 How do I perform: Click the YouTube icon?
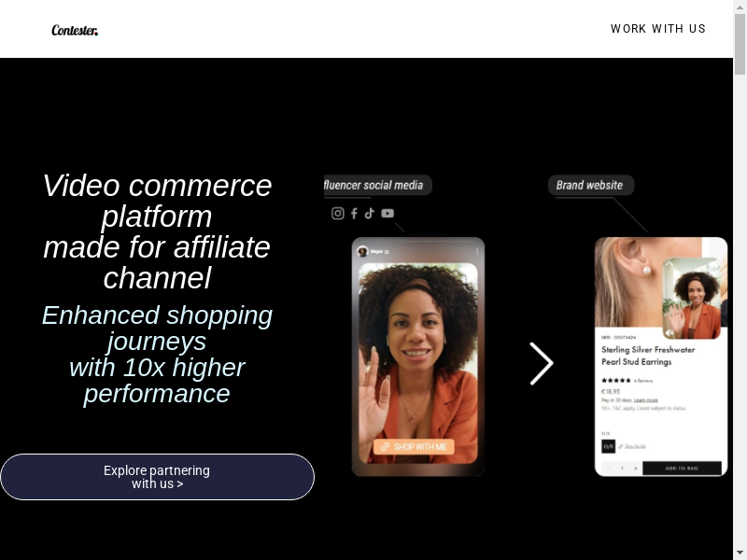388,214
